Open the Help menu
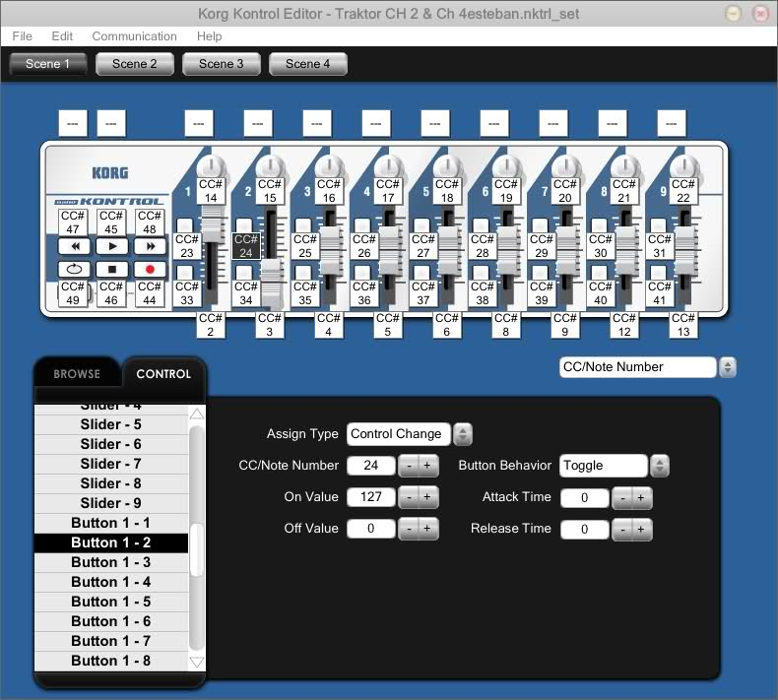The image size is (778, 700). coord(209,36)
